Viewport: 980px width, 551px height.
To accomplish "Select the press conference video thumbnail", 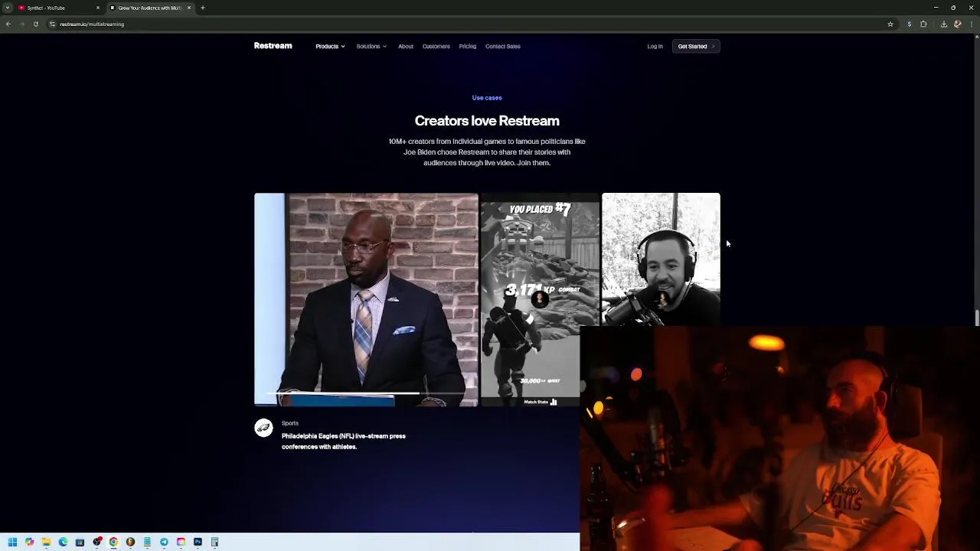I will click(366, 299).
